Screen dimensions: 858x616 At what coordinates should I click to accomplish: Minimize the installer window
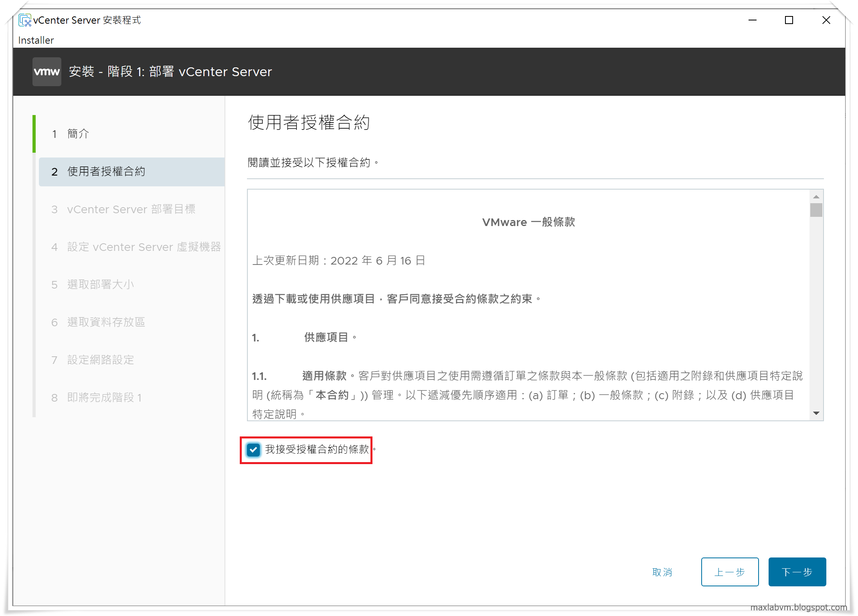click(x=753, y=20)
